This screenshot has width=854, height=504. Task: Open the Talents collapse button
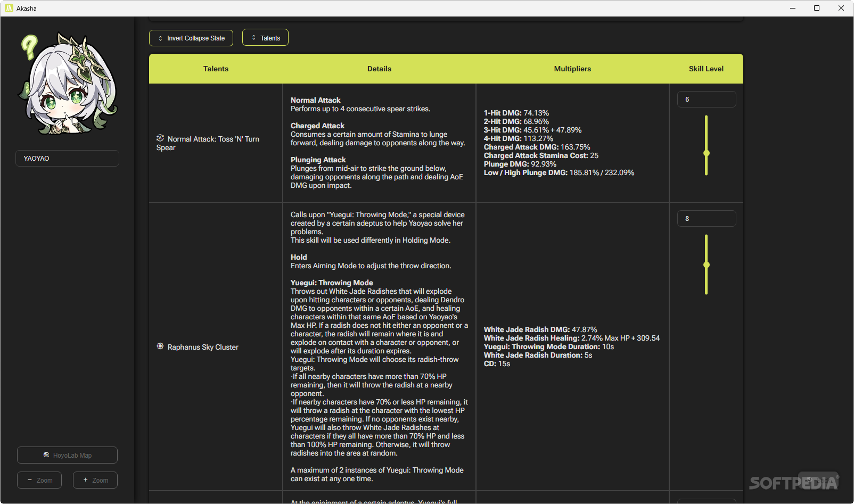point(265,37)
